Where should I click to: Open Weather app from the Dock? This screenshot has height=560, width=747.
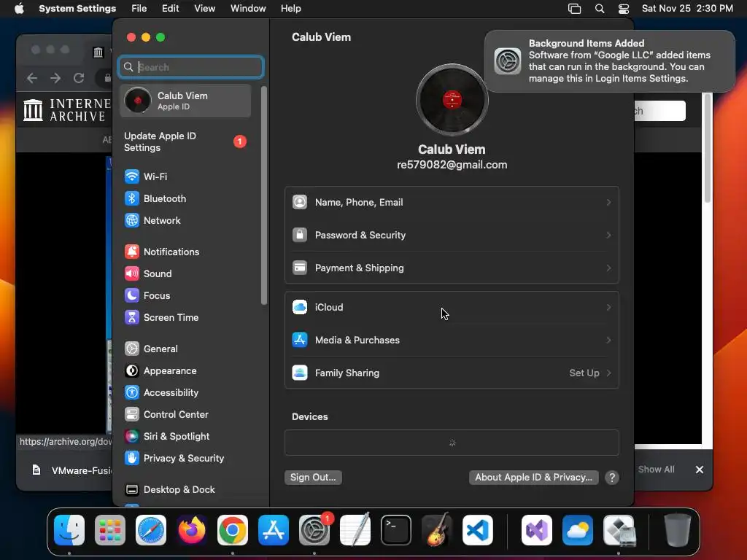[578, 530]
